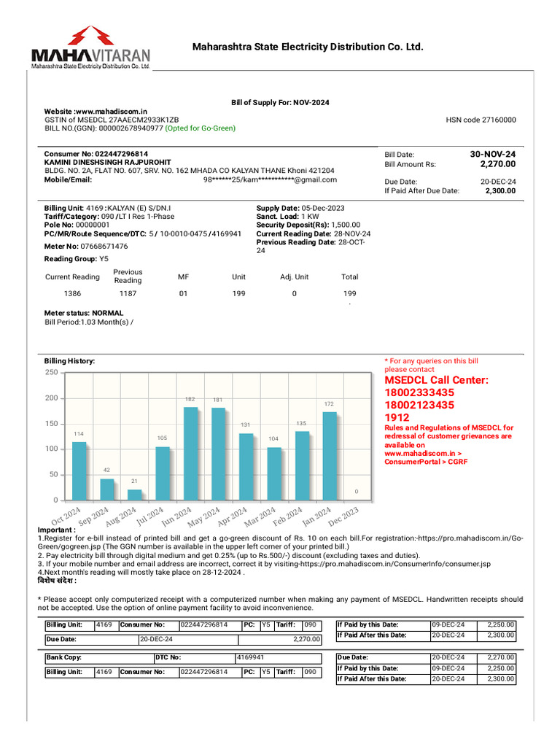Image resolution: width=560 pixels, height=747 pixels.
Task: Click Bank Copy label
Action: [63, 657]
